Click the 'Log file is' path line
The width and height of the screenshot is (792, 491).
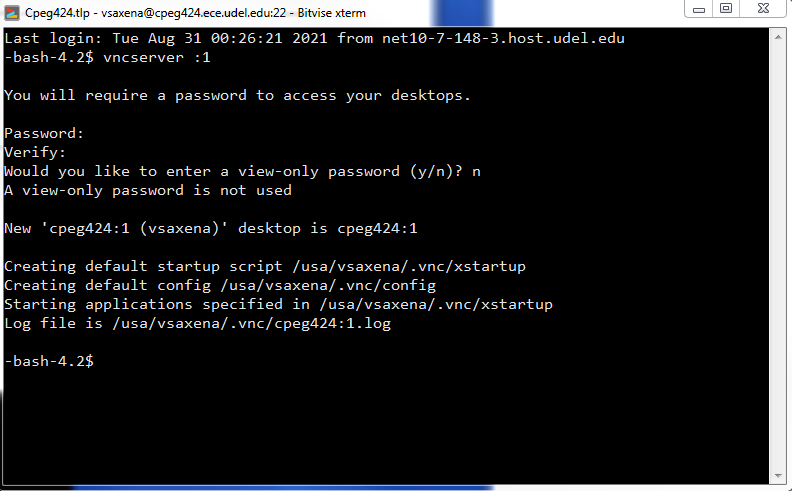(x=197, y=323)
